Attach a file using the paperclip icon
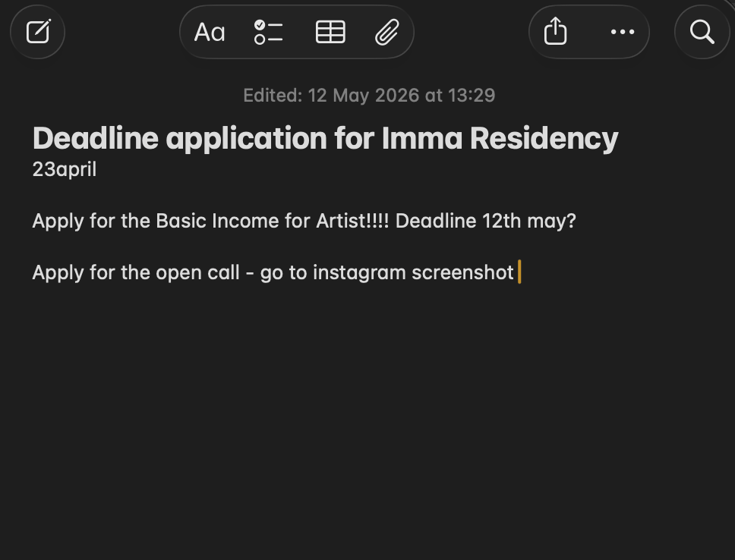 point(387,33)
